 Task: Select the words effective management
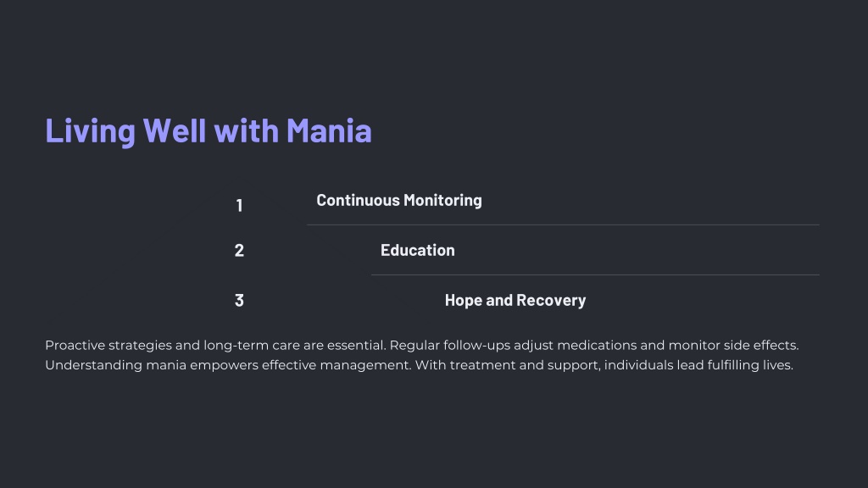coord(336,365)
